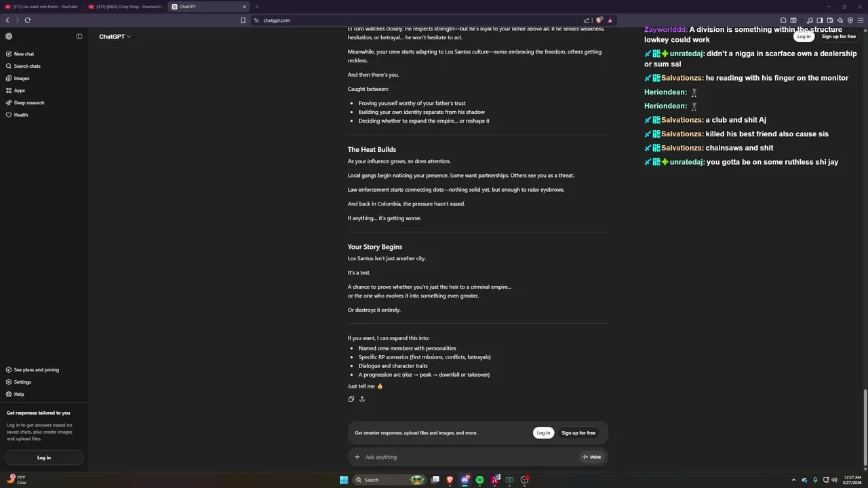
Task: Open the media music note icon in the toolbar
Action: tap(810, 20)
